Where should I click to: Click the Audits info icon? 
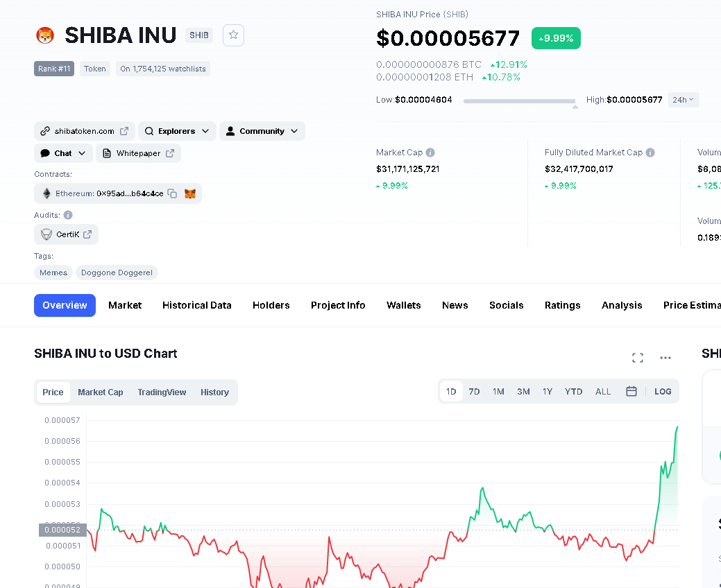pos(68,215)
